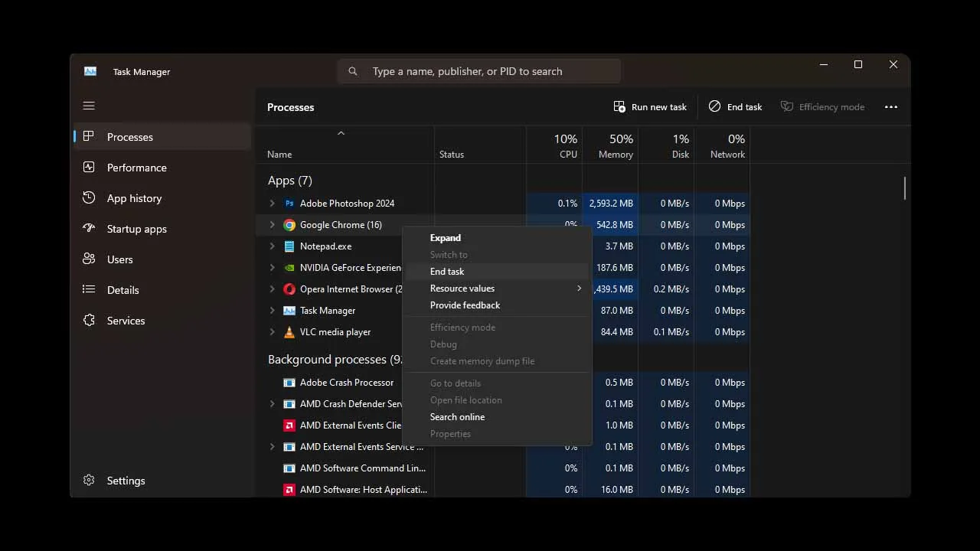Expand the VLC media player process group
980x551 pixels.
[272, 332]
